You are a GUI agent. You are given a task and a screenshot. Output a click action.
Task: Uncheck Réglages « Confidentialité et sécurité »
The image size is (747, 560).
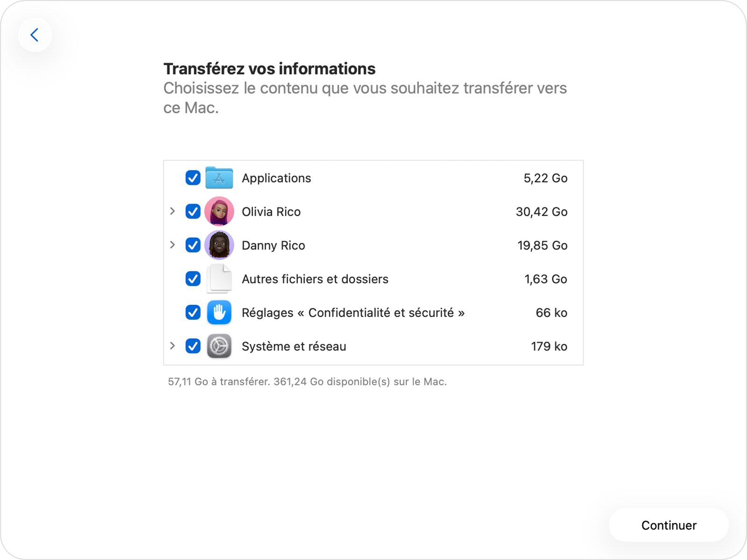coord(193,312)
